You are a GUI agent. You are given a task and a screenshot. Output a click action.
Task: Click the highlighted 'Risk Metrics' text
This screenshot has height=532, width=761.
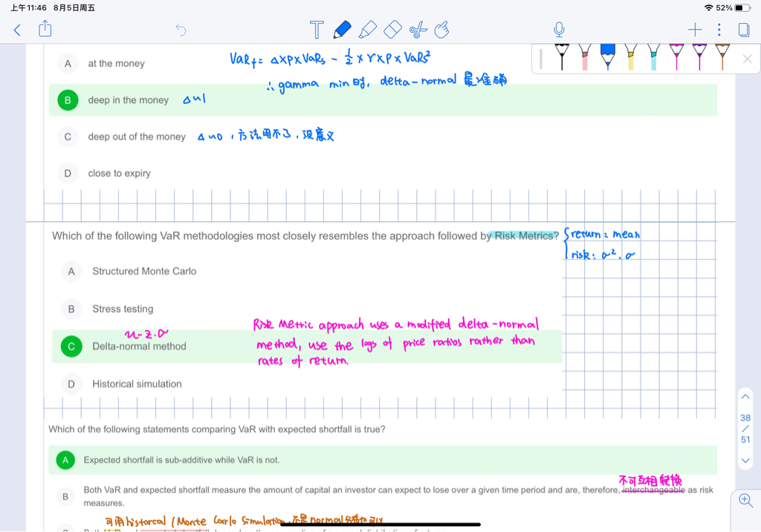[524, 236]
